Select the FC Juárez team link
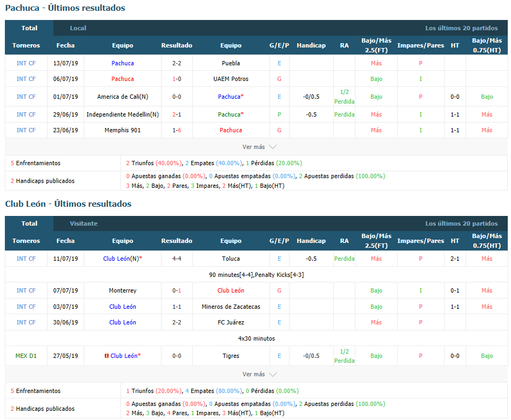This screenshot has height=420, width=511. point(231,322)
